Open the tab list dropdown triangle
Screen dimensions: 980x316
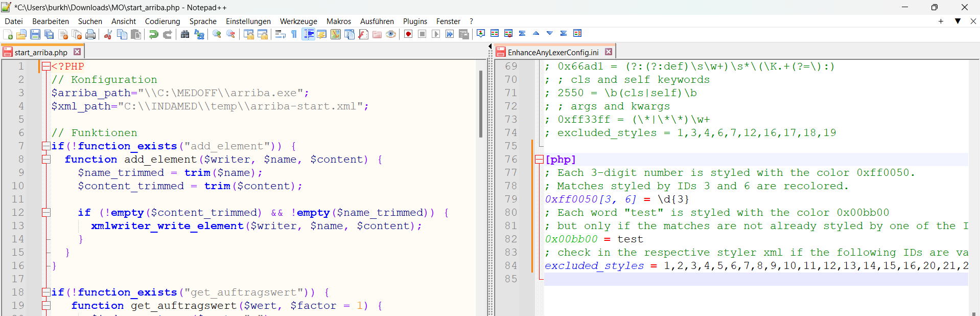point(958,21)
